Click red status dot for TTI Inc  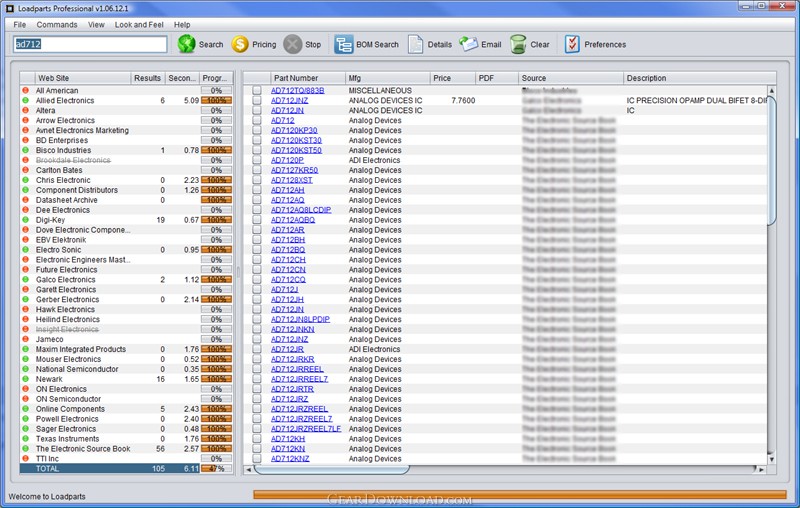coord(26,459)
